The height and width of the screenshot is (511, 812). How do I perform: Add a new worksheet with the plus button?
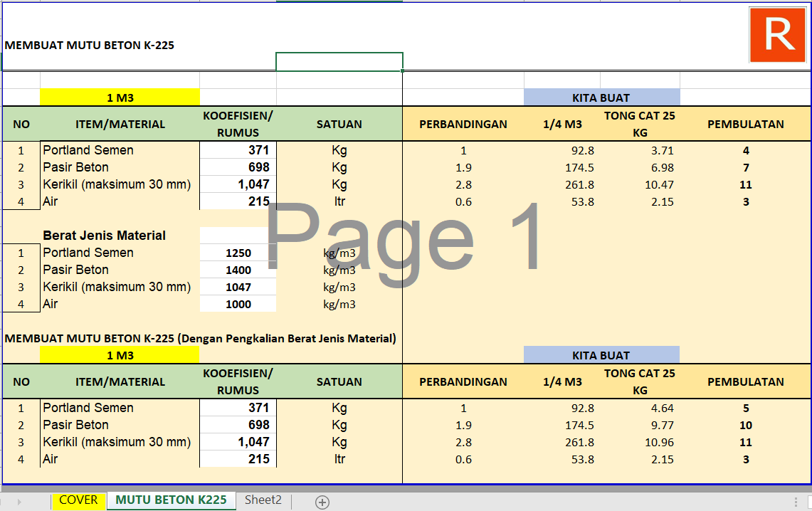pyautogui.click(x=322, y=502)
